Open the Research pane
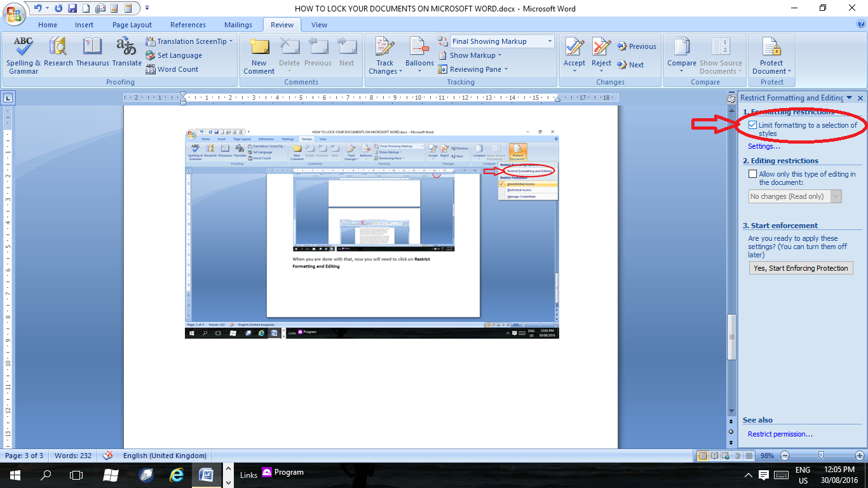The height and width of the screenshot is (488, 868). pos(58,52)
